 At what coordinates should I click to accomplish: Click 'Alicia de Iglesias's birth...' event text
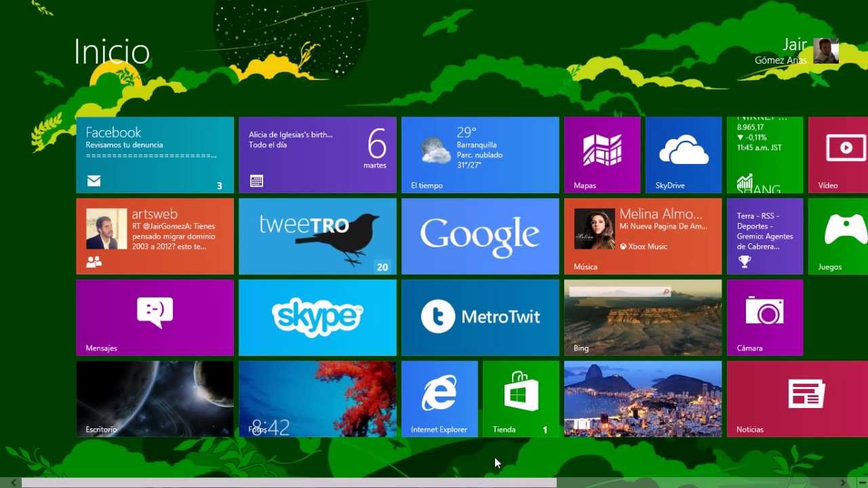(290, 135)
